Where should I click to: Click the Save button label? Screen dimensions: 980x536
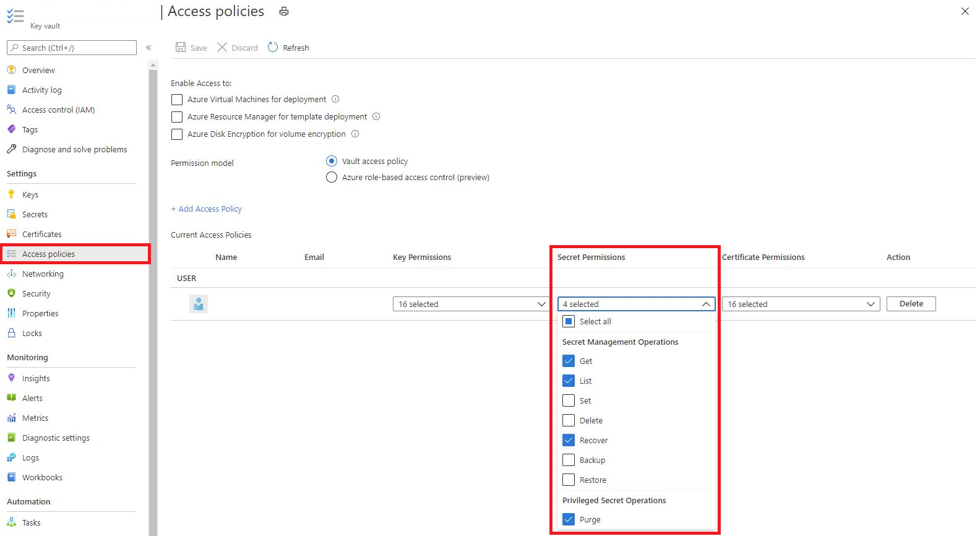tap(199, 48)
